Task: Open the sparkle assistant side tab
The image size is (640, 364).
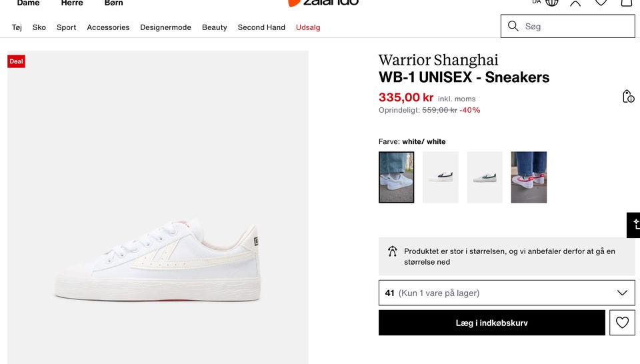Action: (634, 225)
